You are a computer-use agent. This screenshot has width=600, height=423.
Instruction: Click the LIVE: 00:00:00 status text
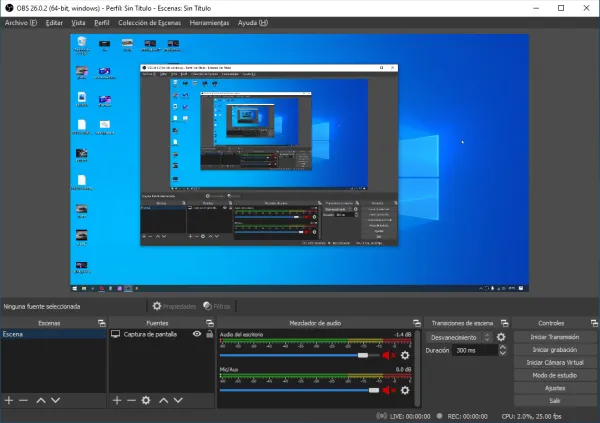tap(409, 416)
